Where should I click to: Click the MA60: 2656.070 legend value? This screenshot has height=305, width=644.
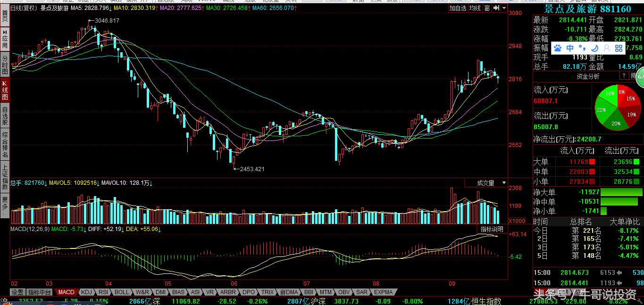(x=274, y=8)
